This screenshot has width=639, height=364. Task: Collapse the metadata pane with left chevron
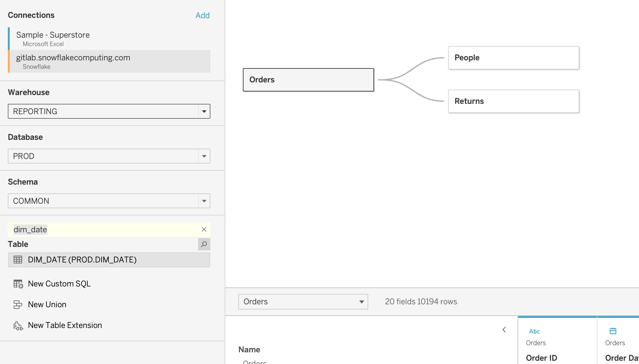pyautogui.click(x=504, y=330)
